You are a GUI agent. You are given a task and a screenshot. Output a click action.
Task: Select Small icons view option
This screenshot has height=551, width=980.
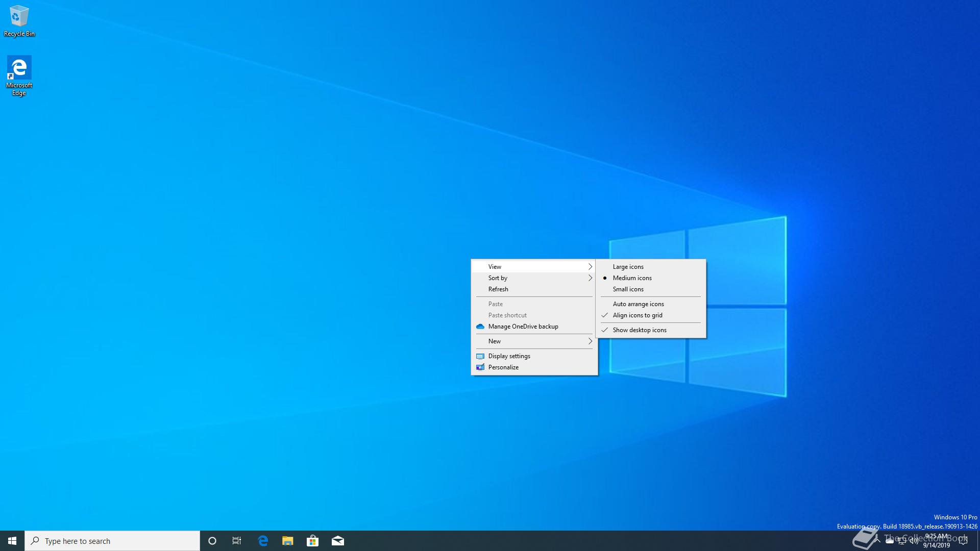coord(651,289)
